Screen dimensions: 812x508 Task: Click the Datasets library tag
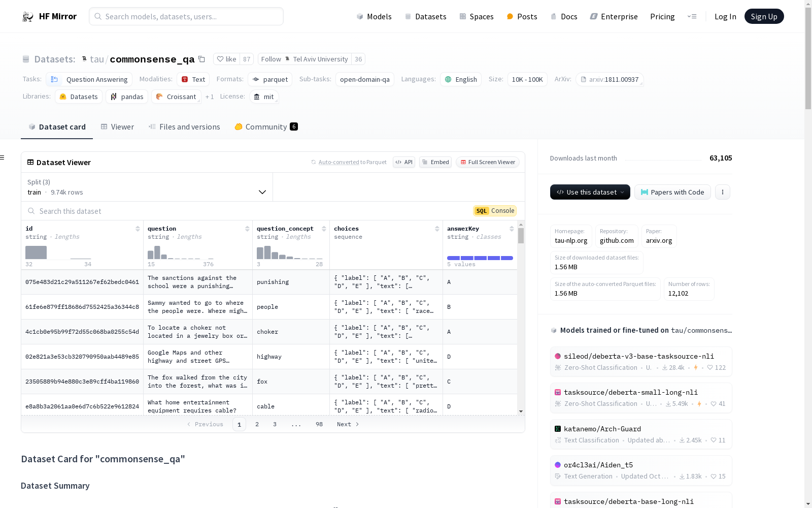(x=79, y=97)
